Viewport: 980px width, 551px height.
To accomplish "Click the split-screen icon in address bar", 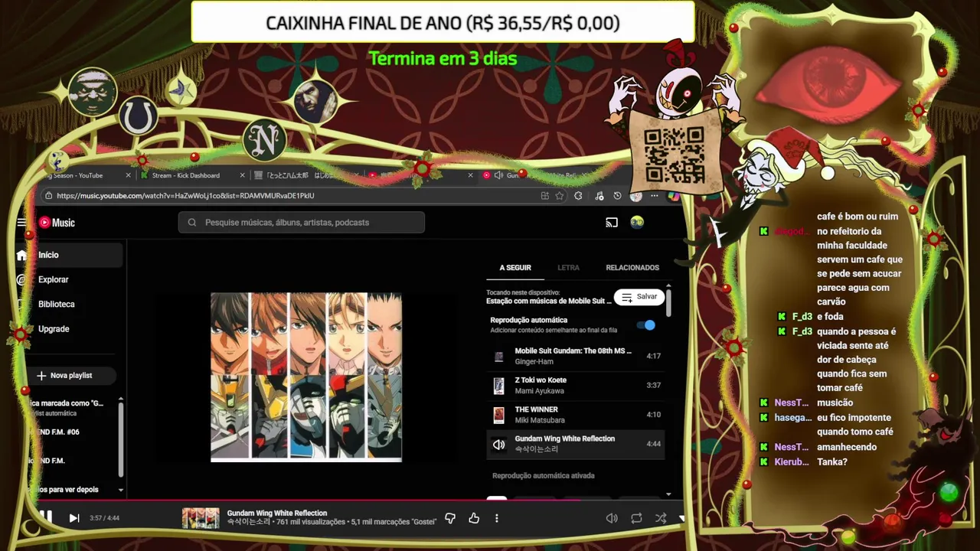I will [x=544, y=196].
